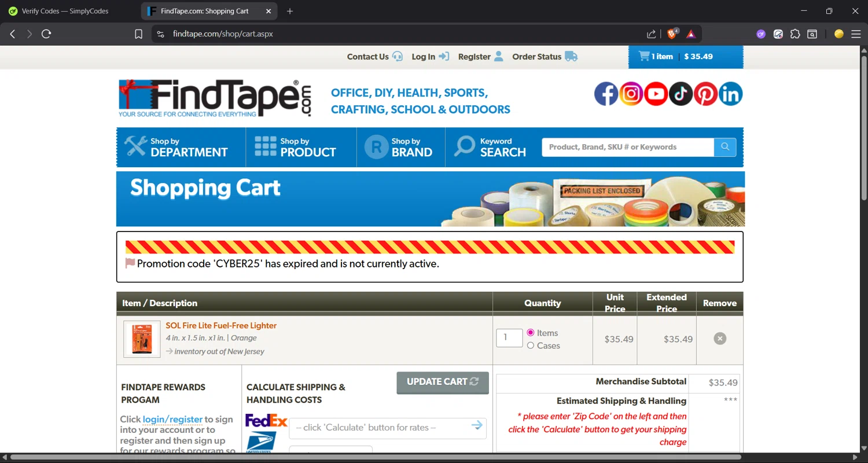Bookmark this page icon
This screenshot has height=463, width=868.
tap(138, 34)
